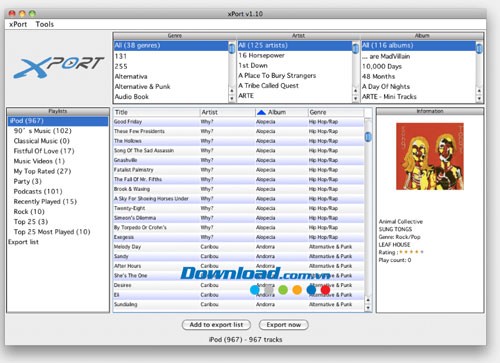This screenshot has height=363, width=500.
Task: Select the Audio Book genre
Action: pos(171,97)
